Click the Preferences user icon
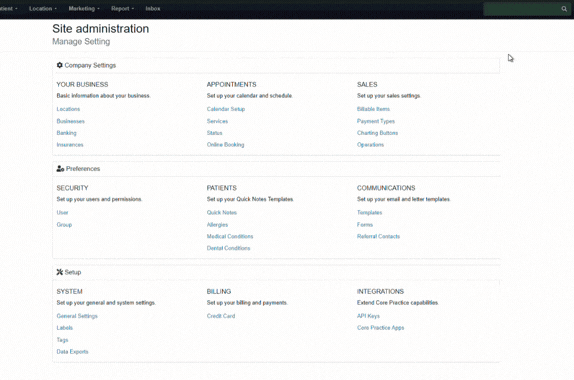The height and width of the screenshot is (380, 574). [x=60, y=169]
